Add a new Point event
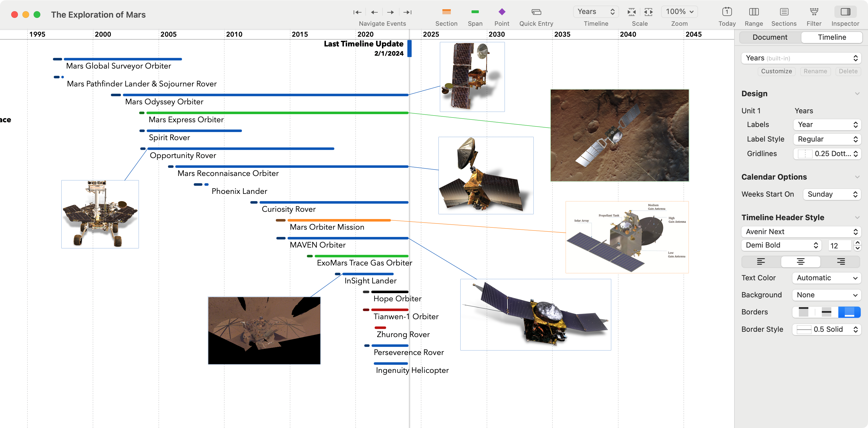Image resolution: width=868 pixels, height=428 pixels. [x=502, y=12]
